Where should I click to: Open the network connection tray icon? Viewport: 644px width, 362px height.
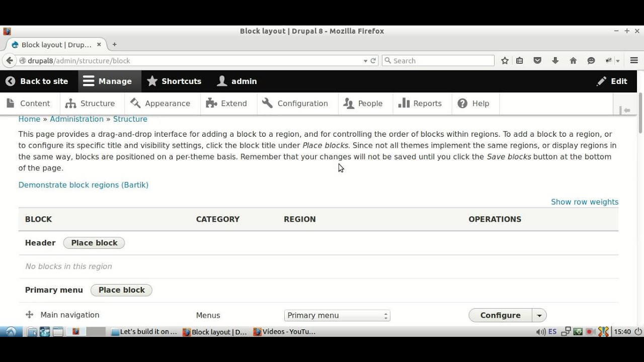point(566,332)
